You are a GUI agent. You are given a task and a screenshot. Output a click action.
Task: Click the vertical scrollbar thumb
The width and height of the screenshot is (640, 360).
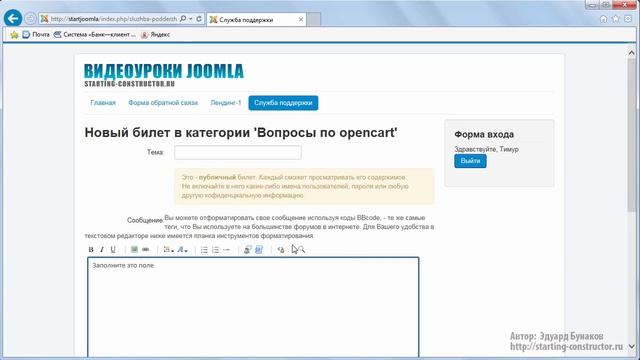[x=631, y=135]
